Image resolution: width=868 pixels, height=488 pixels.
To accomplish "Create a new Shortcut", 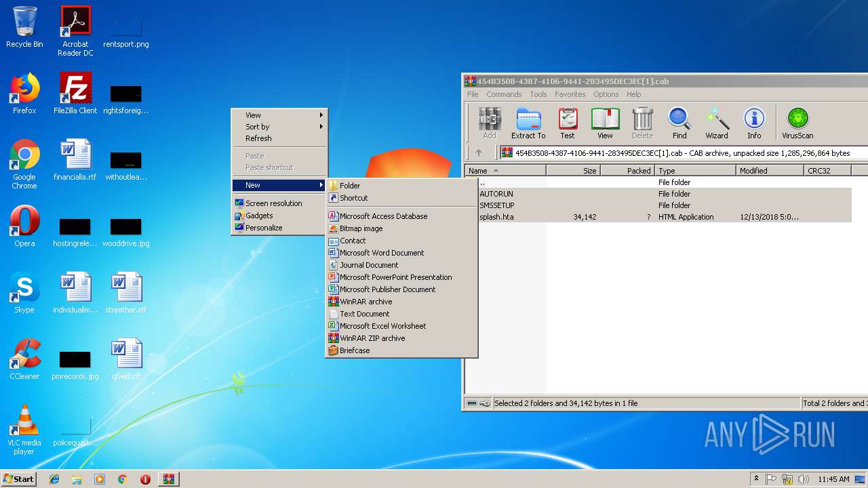I will (x=401, y=198).
